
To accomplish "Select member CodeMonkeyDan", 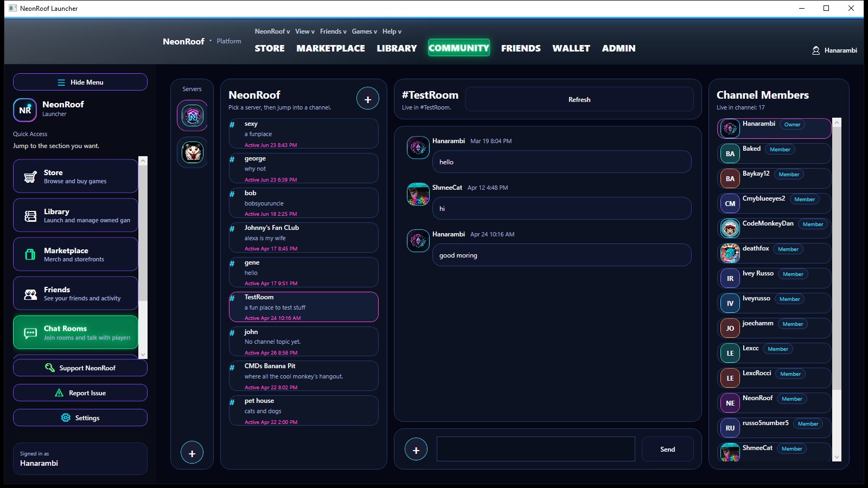I will tap(774, 228).
